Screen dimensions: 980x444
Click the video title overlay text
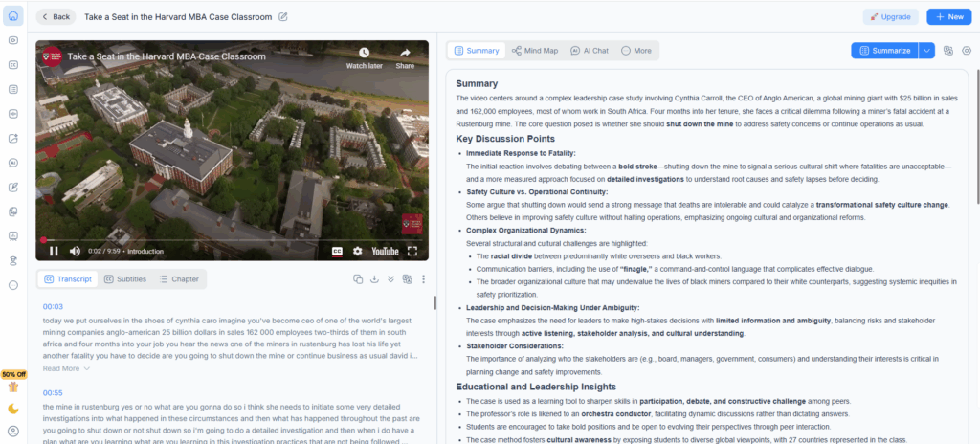pyautogui.click(x=167, y=56)
